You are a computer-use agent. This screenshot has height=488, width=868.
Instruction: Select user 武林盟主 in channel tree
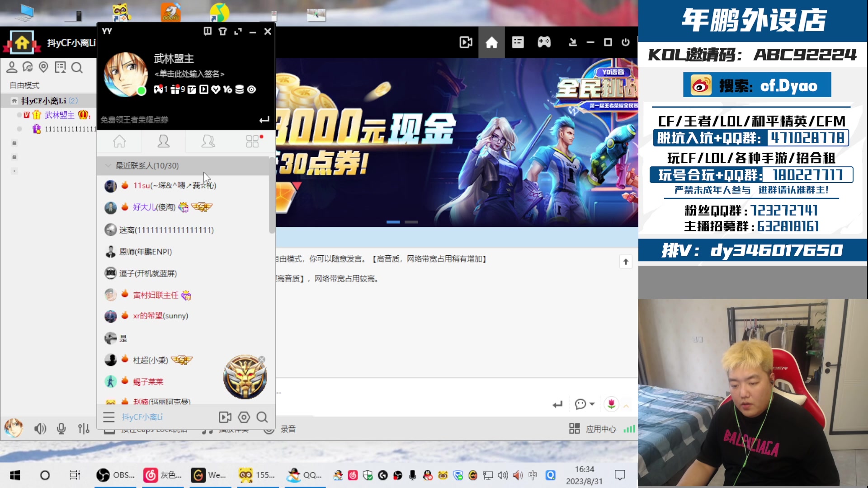click(59, 115)
